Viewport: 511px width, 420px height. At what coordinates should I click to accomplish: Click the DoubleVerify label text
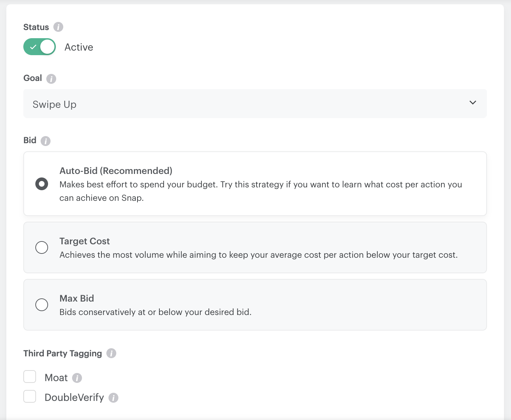coord(74,397)
